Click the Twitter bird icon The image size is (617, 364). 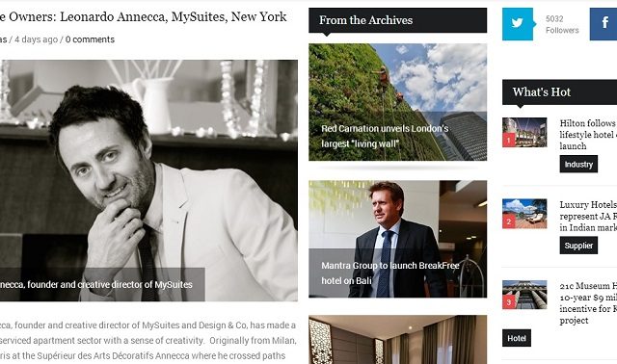point(518,24)
